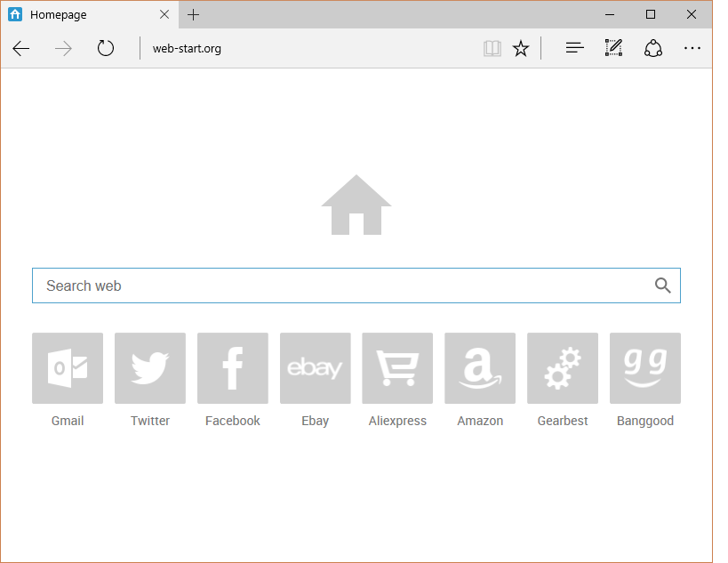Add page to favorites with star
The image size is (728, 563).
pyautogui.click(x=521, y=49)
